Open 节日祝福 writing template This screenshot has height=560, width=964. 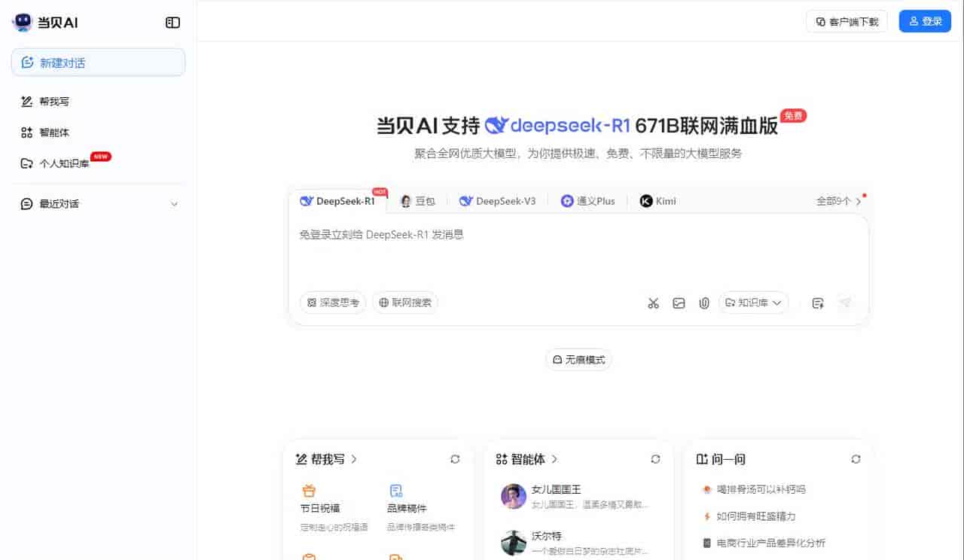(x=334, y=509)
